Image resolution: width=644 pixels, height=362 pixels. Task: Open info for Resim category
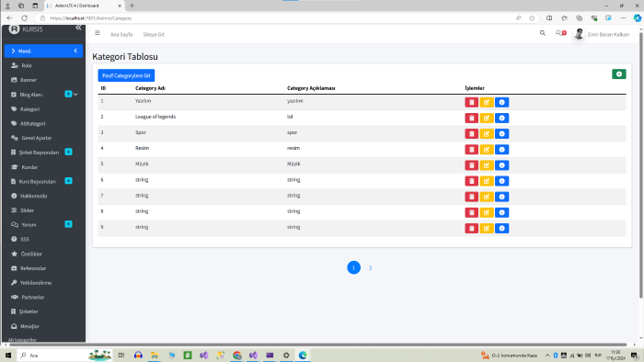pos(502,150)
